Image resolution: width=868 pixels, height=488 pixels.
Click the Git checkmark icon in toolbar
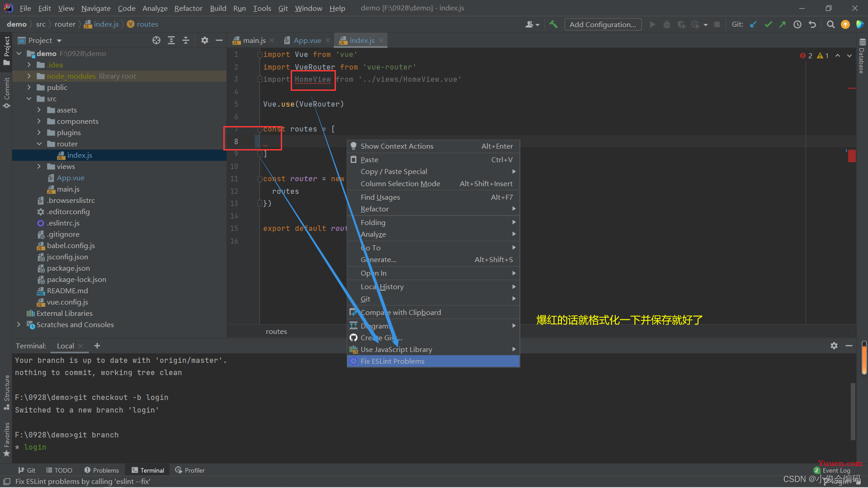tap(768, 24)
